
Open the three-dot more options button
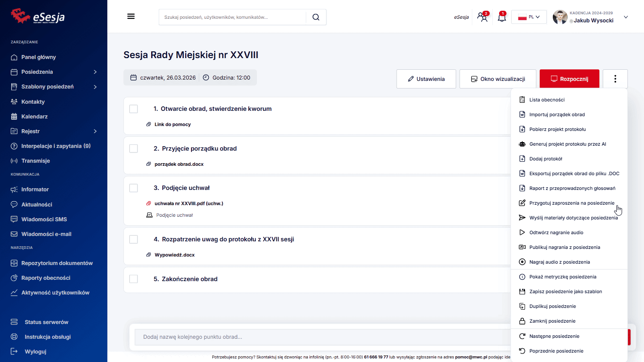pos(615,79)
